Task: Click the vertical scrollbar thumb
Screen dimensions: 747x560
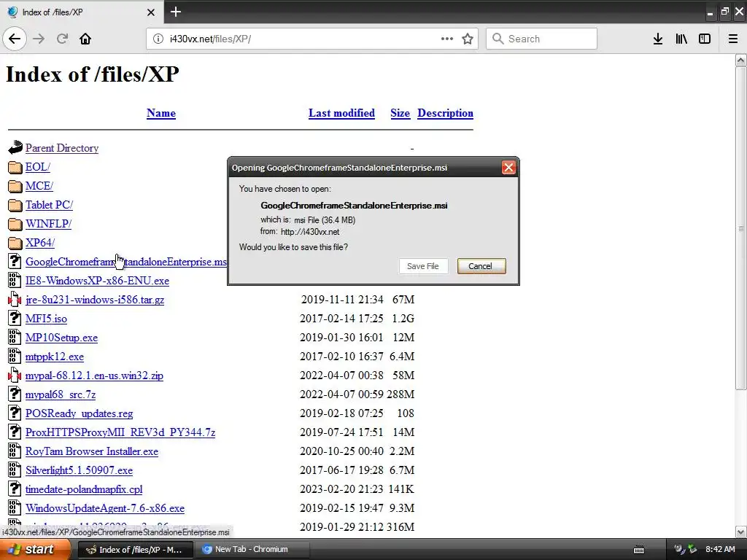Action: point(741,228)
